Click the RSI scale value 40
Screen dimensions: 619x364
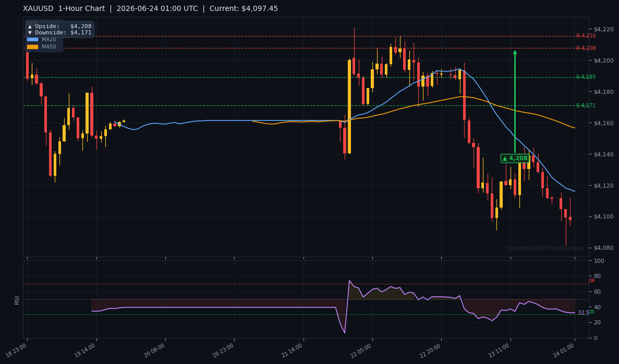tap(597, 307)
